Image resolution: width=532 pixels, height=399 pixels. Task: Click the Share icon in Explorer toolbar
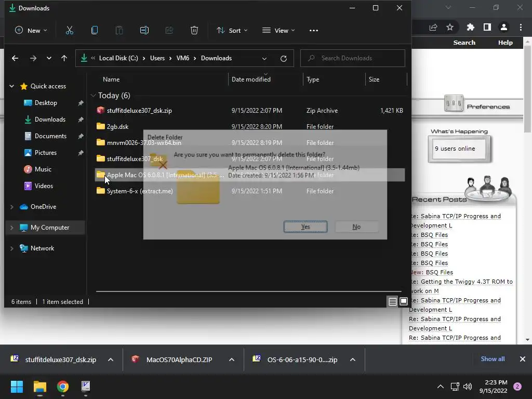pos(169,31)
